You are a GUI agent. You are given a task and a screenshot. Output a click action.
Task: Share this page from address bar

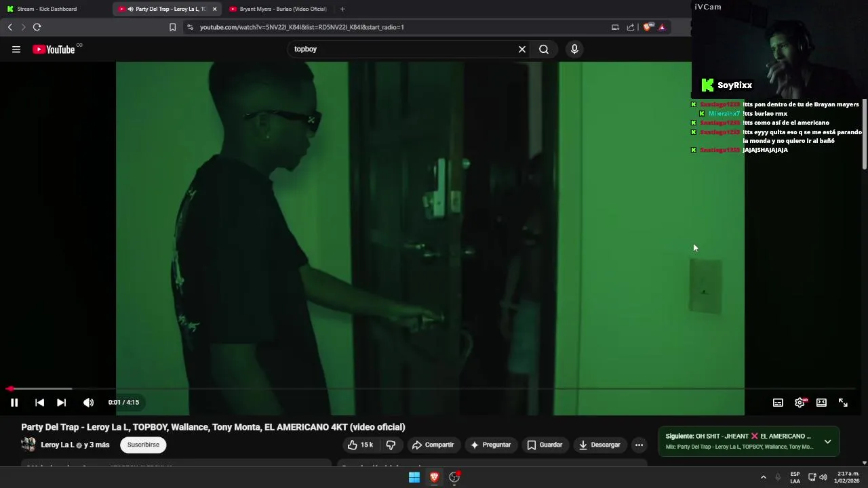click(x=631, y=27)
